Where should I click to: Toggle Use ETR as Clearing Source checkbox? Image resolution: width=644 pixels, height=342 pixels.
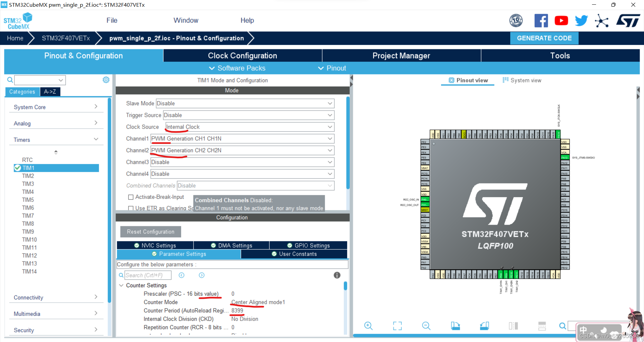pos(131,208)
